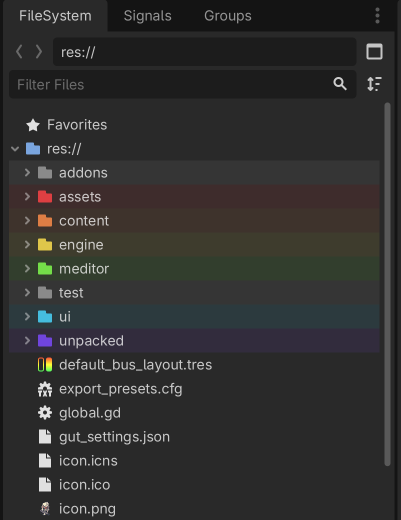Open the file sort options
The height and width of the screenshot is (520, 401).
374,84
